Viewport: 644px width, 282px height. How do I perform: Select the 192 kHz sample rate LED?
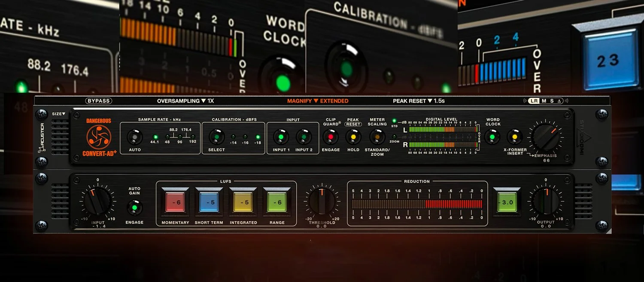[193, 137]
